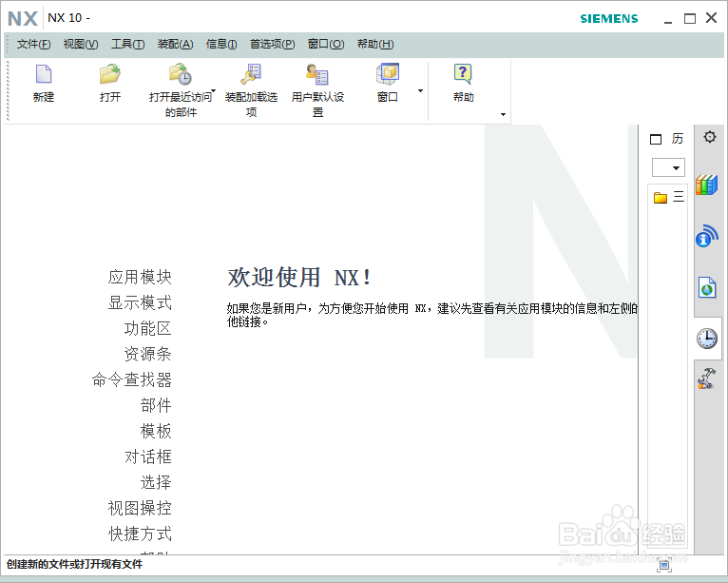728x583 pixels.
Task: Open User Defaults (用户默认设置)
Action: pyautogui.click(x=317, y=74)
